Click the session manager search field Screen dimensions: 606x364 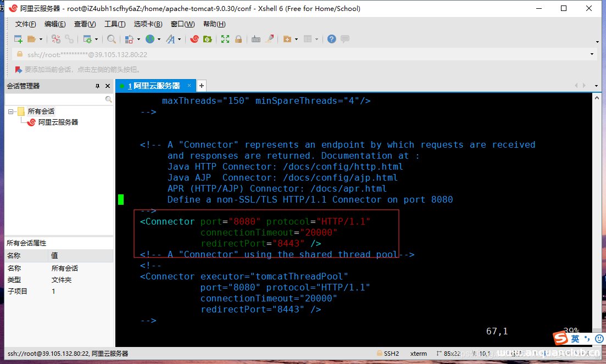pyautogui.click(x=55, y=99)
